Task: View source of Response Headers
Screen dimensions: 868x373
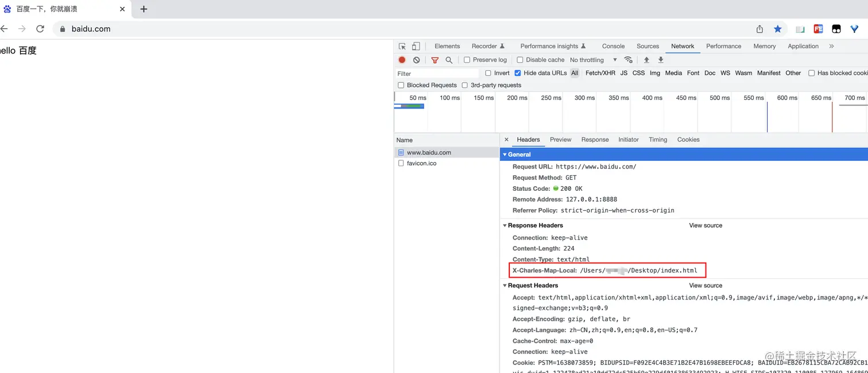Action: click(706, 225)
